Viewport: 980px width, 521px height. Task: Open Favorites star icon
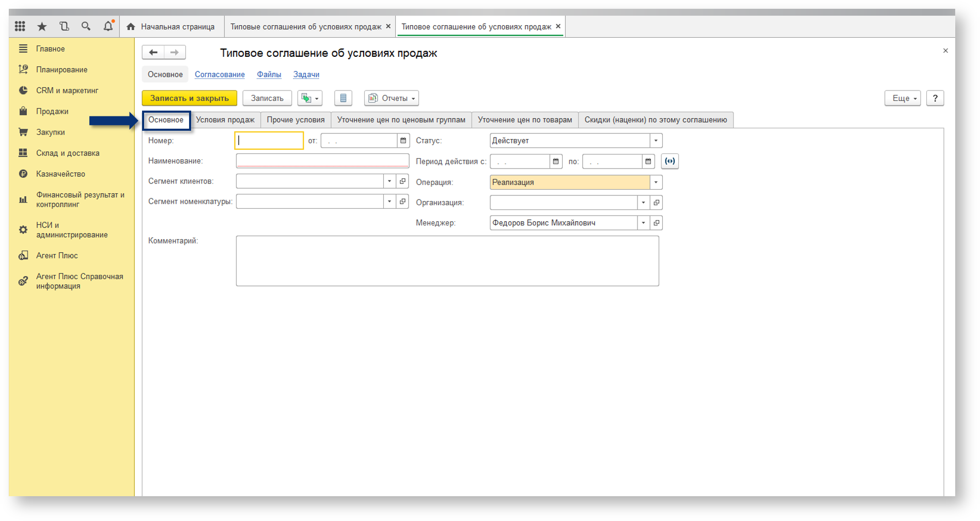tap(42, 26)
